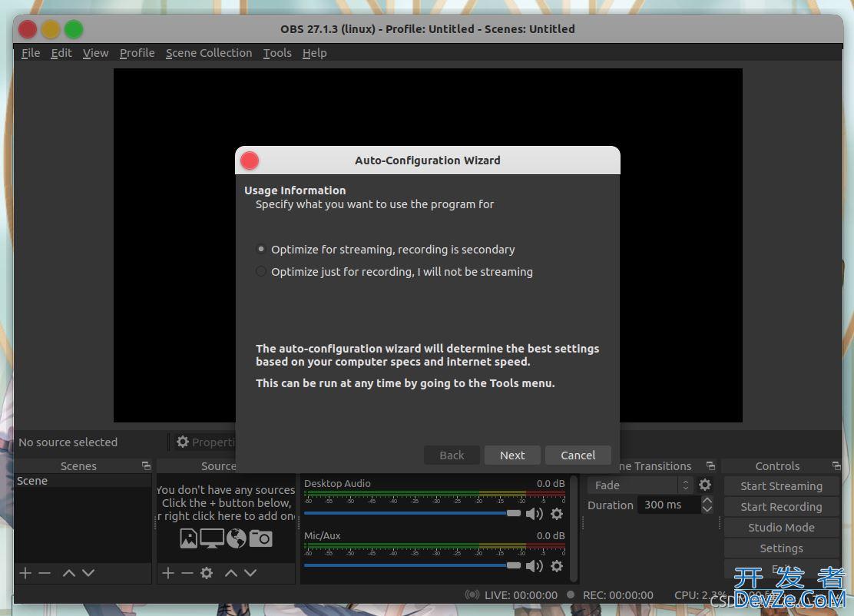Open Settings from Controls dock
Image resolution: width=854 pixels, height=616 pixels.
781,548
